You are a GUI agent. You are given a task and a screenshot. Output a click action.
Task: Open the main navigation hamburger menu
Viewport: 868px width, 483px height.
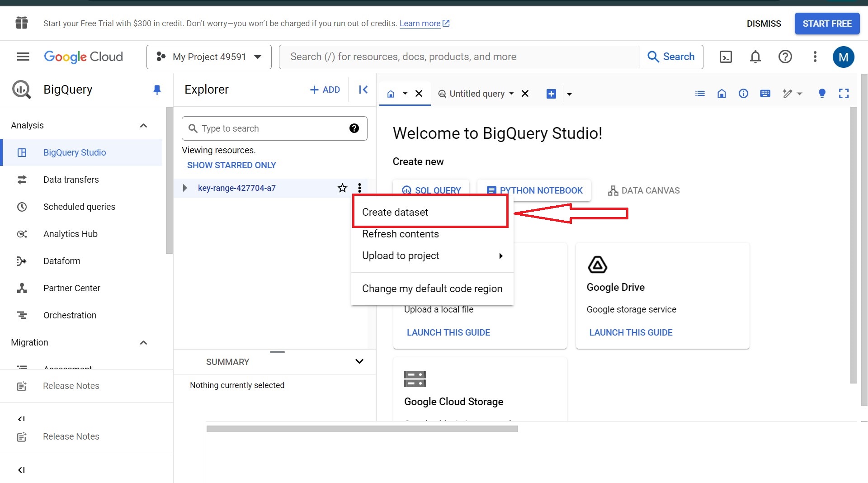click(x=23, y=57)
